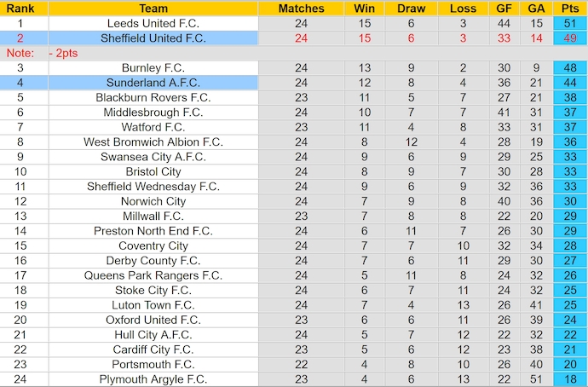The width and height of the screenshot is (588, 387).
Task: Click the blue 51 points cell for Leeds
Action: tap(570, 23)
